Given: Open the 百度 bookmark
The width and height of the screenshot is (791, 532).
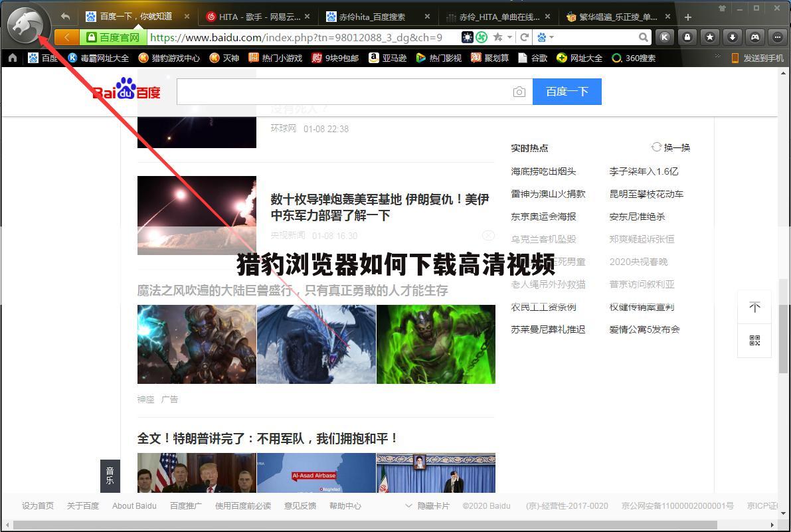Looking at the screenshot, I should pos(43,58).
